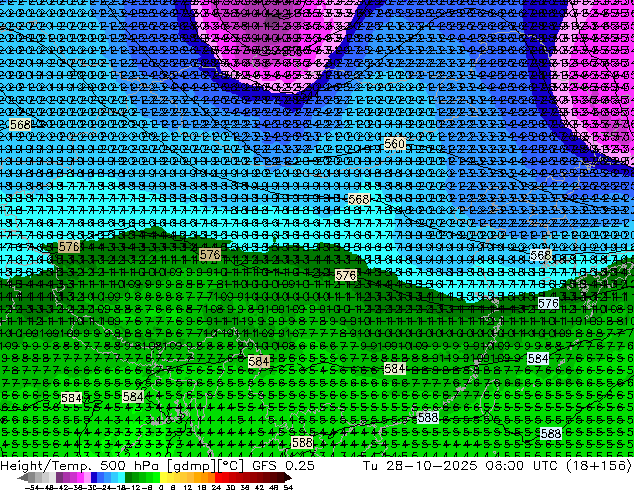634x490 pixels.
Task: Click the 568 label at the map's left edge
Action: (x=20, y=125)
